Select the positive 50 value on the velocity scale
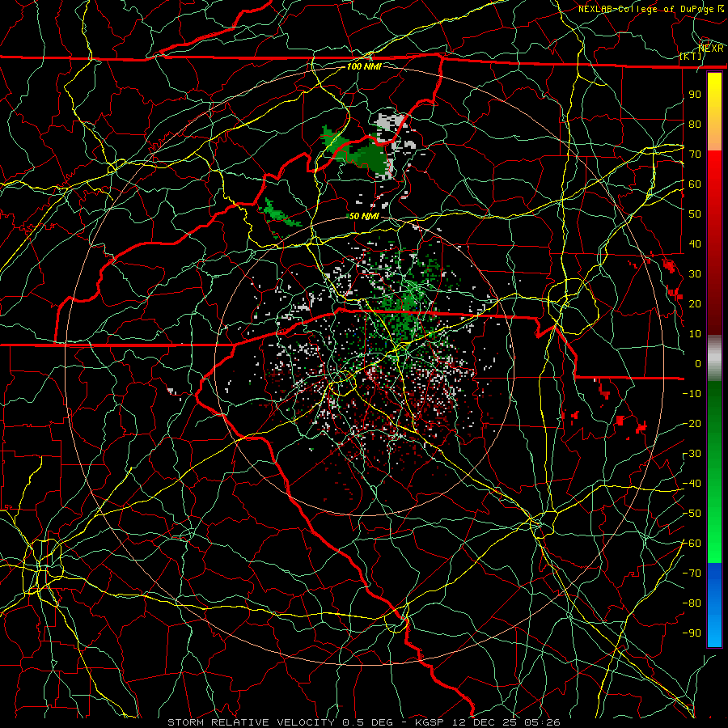The width and height of the screenshot is (728, 728). pos(695,214)
